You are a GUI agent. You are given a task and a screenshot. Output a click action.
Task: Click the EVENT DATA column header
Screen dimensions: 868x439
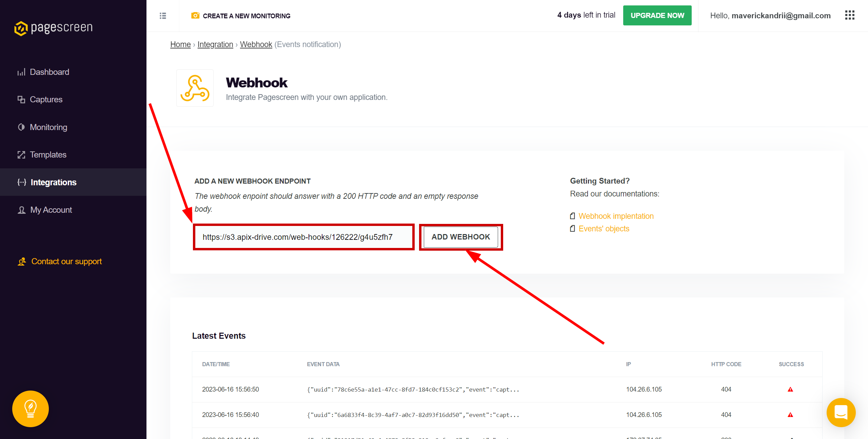tap(323, 364)
